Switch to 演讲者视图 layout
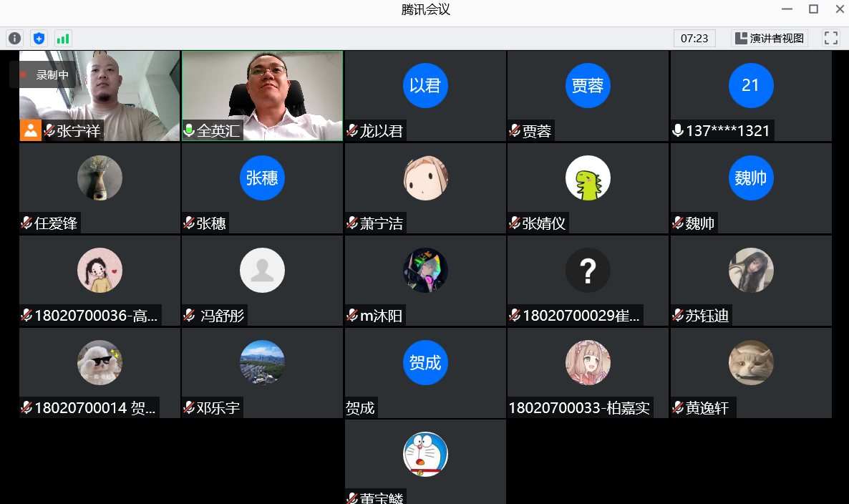This screenshot has width=849, height=504. click(770, 39)
